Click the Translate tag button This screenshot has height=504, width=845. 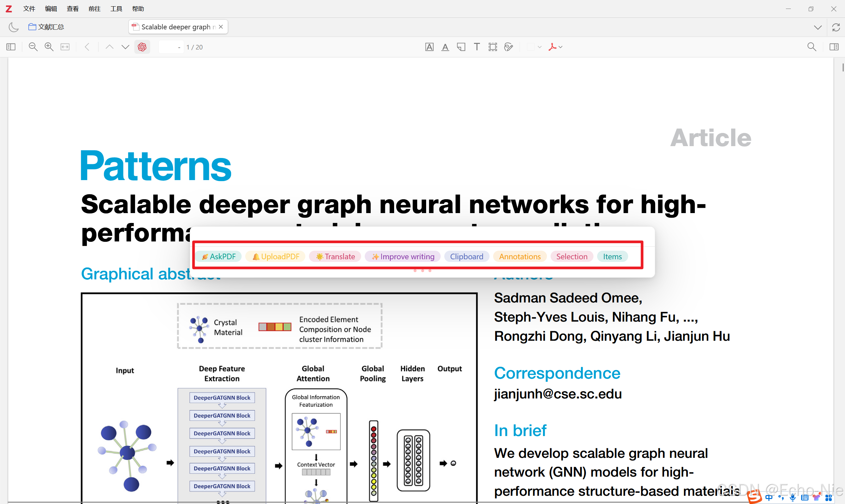(x=335, y=256)
